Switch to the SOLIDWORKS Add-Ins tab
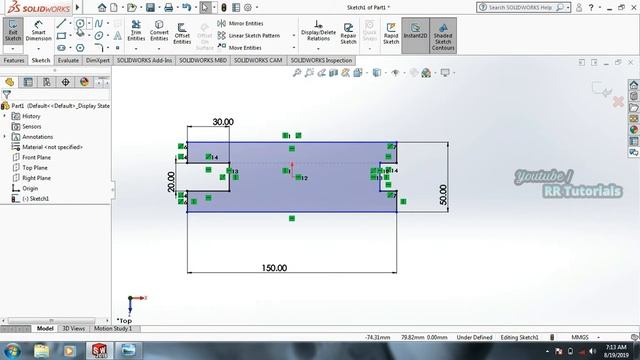The width and height of the screenshot is (640, 360). [144, 60]
